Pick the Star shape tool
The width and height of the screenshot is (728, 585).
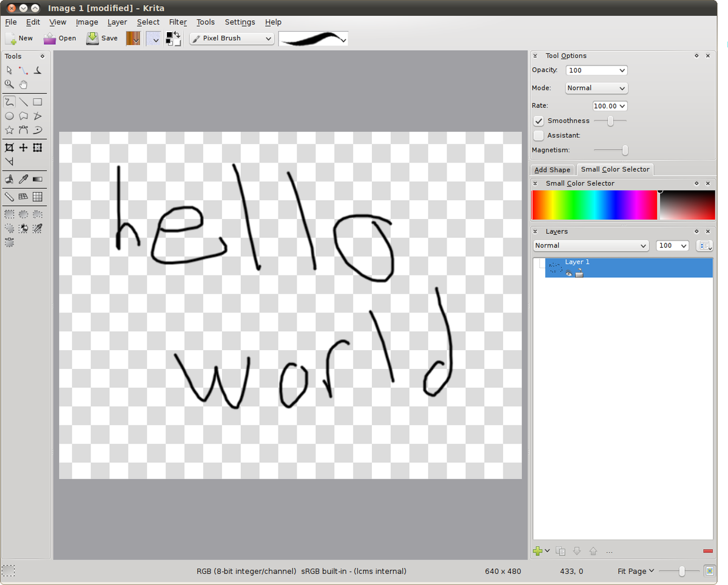[9, 130]
